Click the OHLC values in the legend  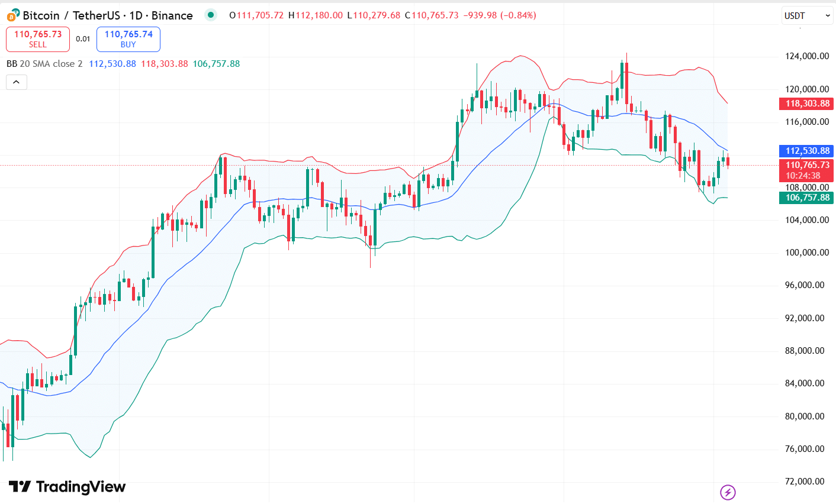332,15
